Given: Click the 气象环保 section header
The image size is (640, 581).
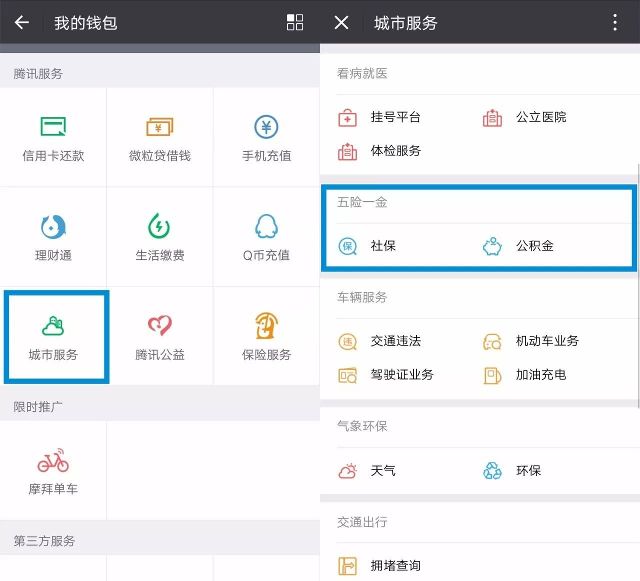Looking at the screenshot, I should click(362, 426).
